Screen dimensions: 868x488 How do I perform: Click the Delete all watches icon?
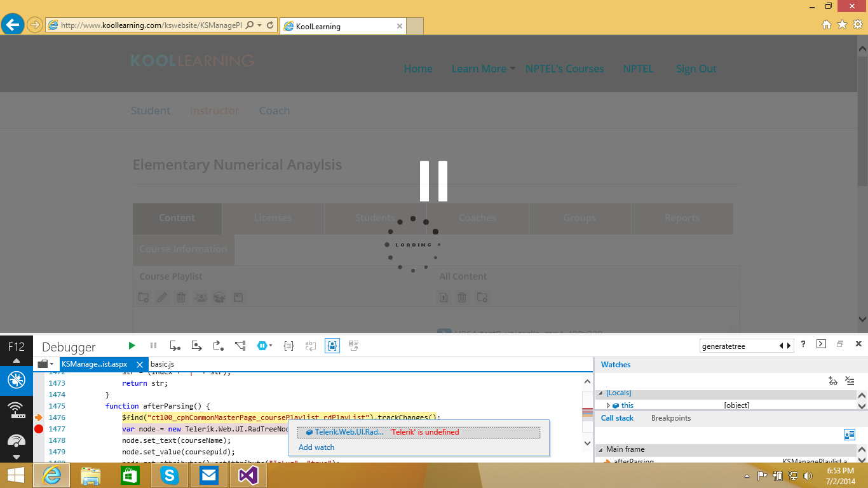click(850, 381)
